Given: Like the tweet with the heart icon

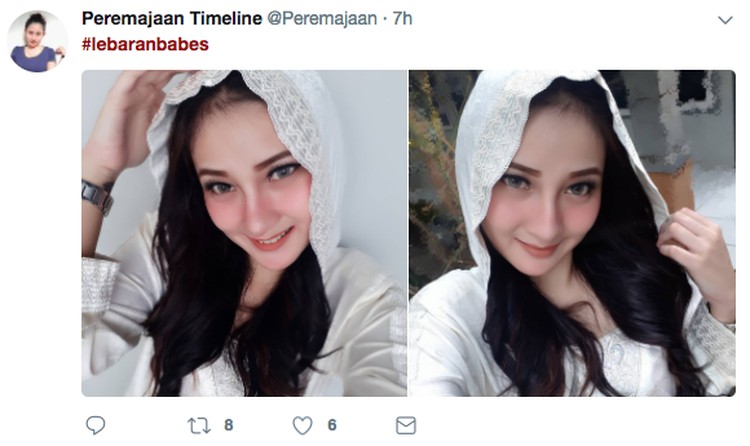Looking at the screenshot, I should click(x=302, y=425).
